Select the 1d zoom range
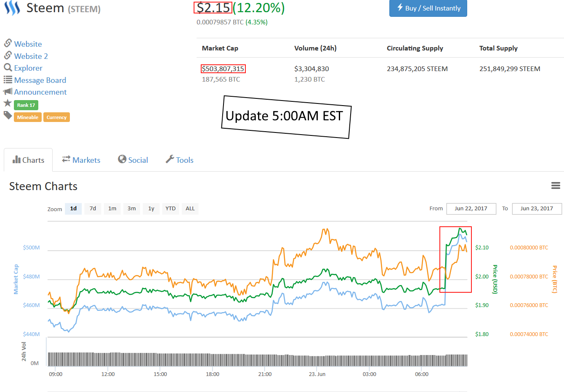This screenshot has height=392, width=564. tap(73, 209)
